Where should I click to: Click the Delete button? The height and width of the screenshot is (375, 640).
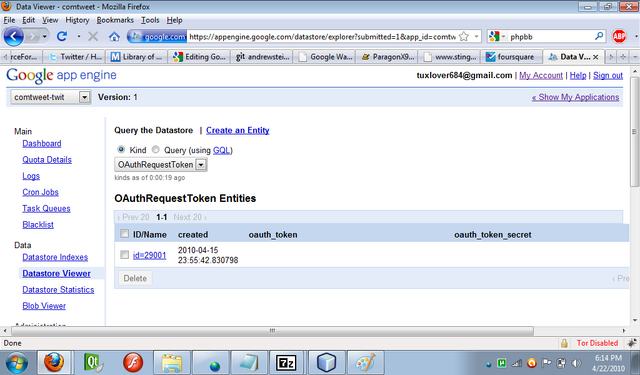point(135,278)
